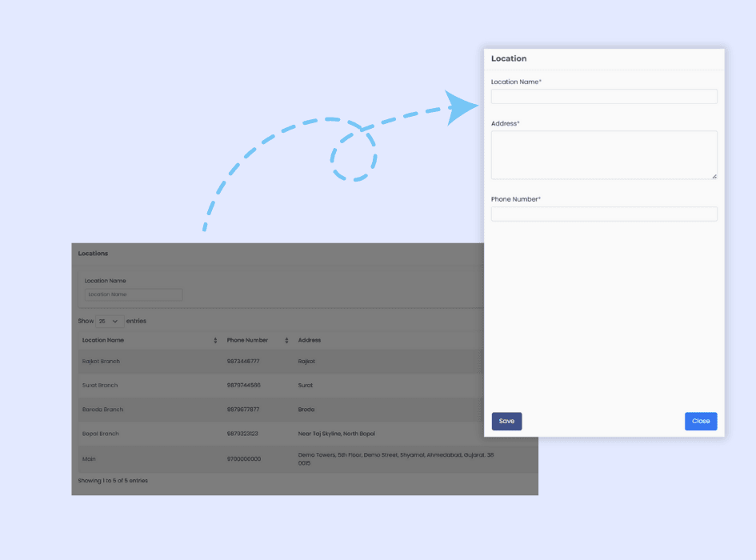756x560 pixels.
Task: Click phone number 9879677877
Action: (x=243, y=410)
